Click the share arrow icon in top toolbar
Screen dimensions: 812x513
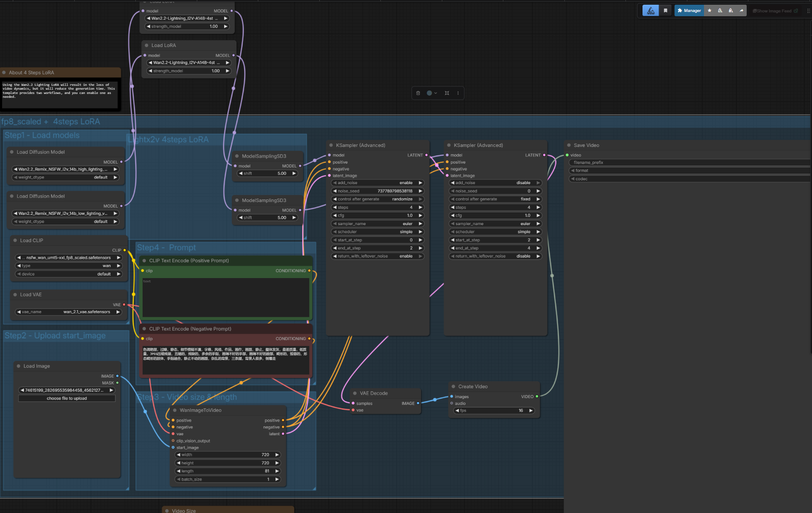click(742, 11)
